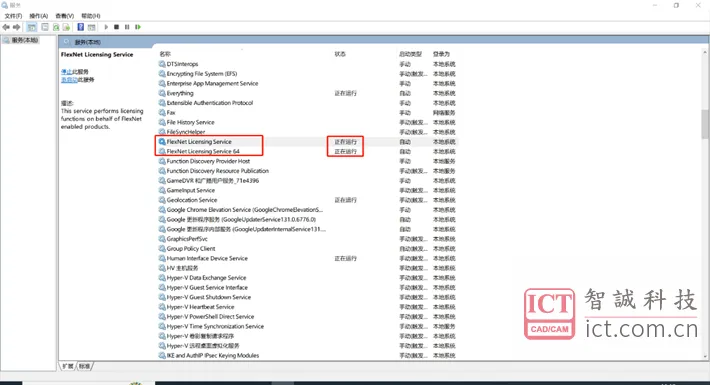Screen dimensions: 710x385
Task: Click 网络服务 logon cell in the Fax row
Action: click(x=444, y=113)
